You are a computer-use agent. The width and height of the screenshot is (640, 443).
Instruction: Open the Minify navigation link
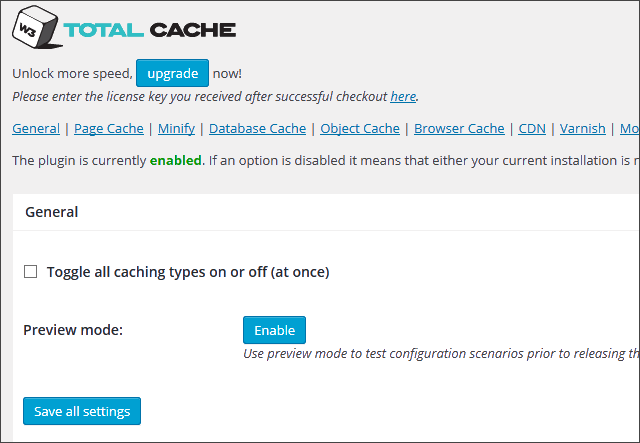176,129
